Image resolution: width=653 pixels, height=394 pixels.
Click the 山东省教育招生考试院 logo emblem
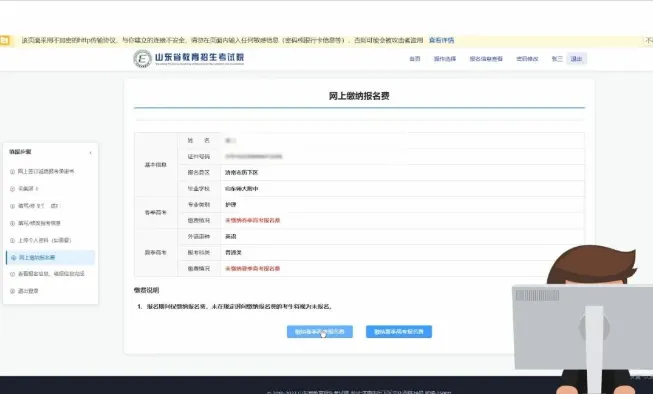click(x=142, y=59)
